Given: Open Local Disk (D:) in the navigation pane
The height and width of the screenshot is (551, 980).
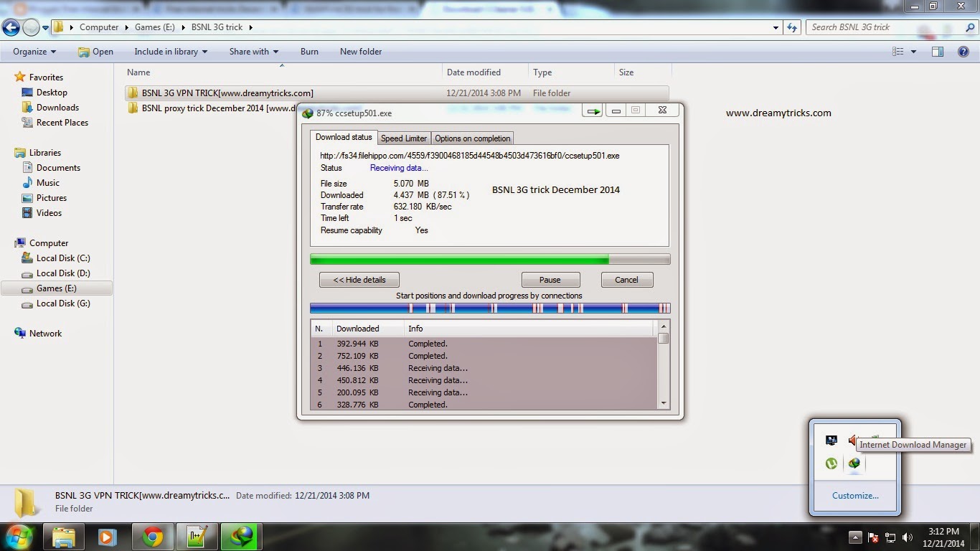Looking at the screenshot, I should pyautogui.click(x=63, y=273).
